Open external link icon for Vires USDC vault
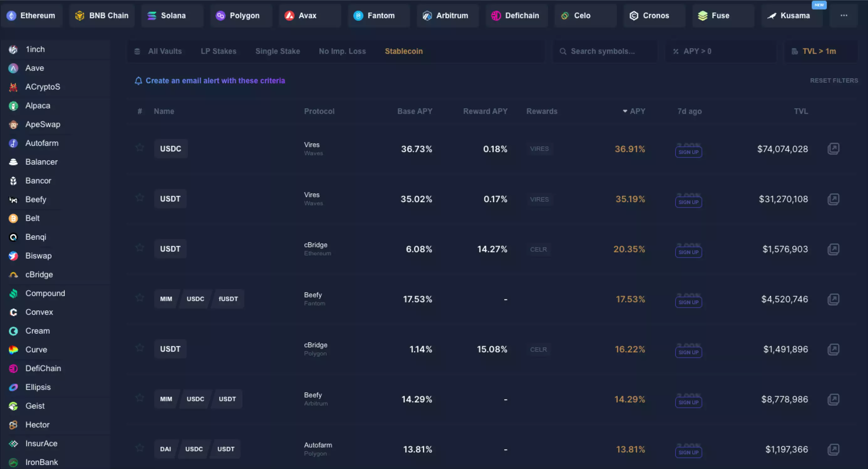The width and height of the screenshot is (868, 469). 833,149
